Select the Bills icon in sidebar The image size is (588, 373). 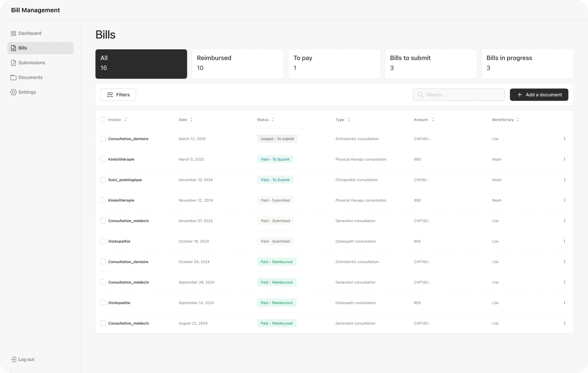coord(13,48)
